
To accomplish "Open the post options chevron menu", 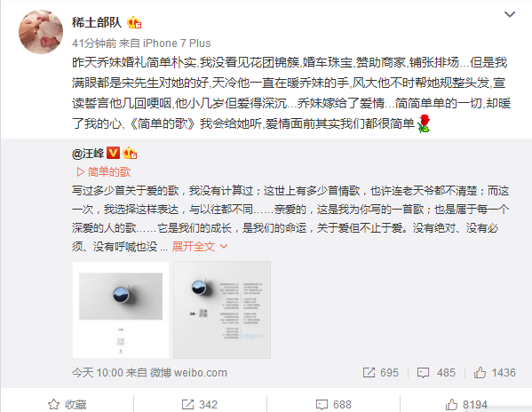I will pyautogui.click(x=510, y=14).
